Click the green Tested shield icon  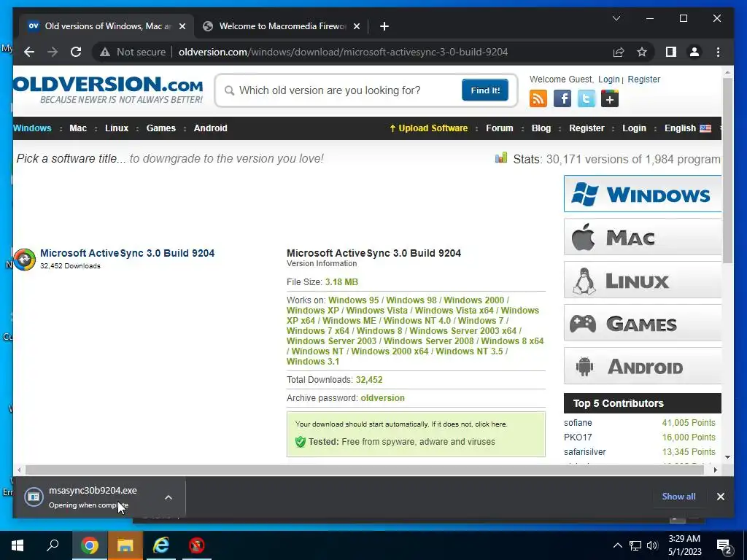tap(300, 442)
